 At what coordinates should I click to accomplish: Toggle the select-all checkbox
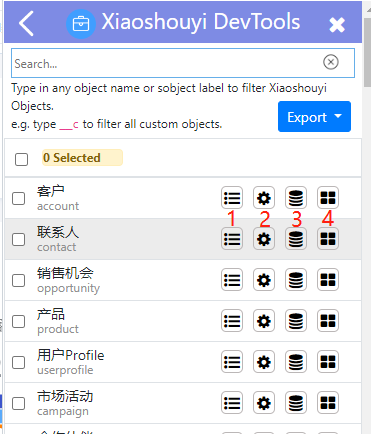[x=21, y=159]
